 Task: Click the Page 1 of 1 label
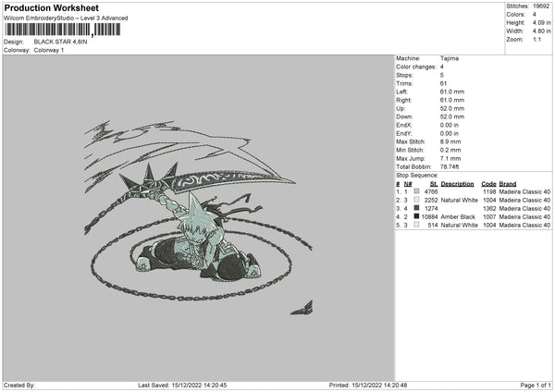point(536,386)
